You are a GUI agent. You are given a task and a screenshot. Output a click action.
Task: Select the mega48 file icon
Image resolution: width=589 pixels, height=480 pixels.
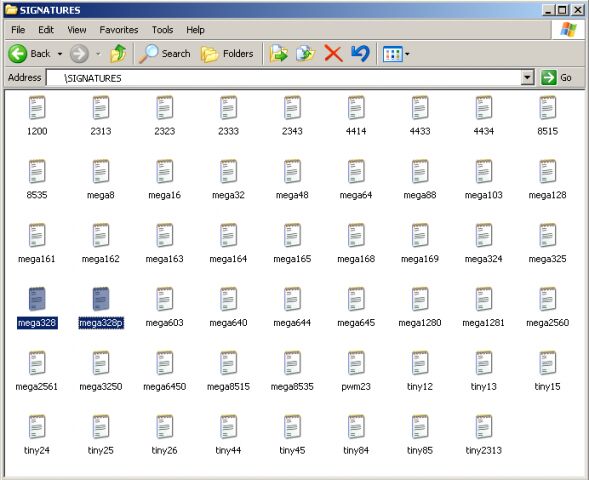[292, 172]
